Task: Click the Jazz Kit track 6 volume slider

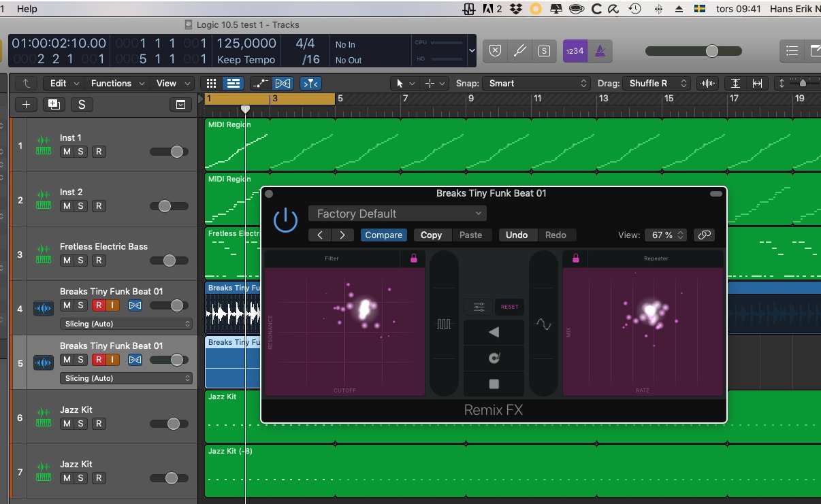Action: point(169,424)
